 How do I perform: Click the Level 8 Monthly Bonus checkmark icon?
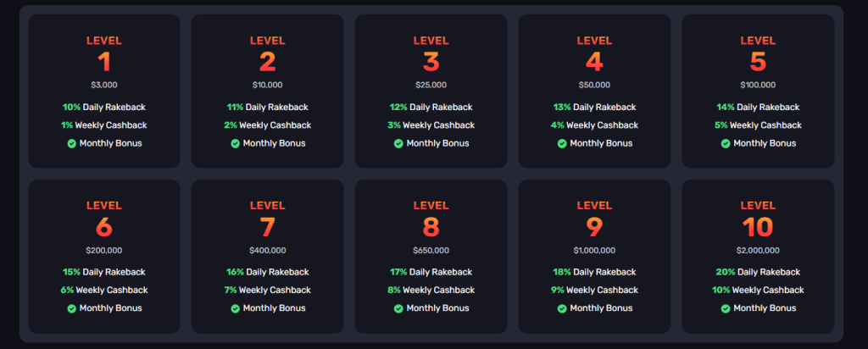coord(398,308)
